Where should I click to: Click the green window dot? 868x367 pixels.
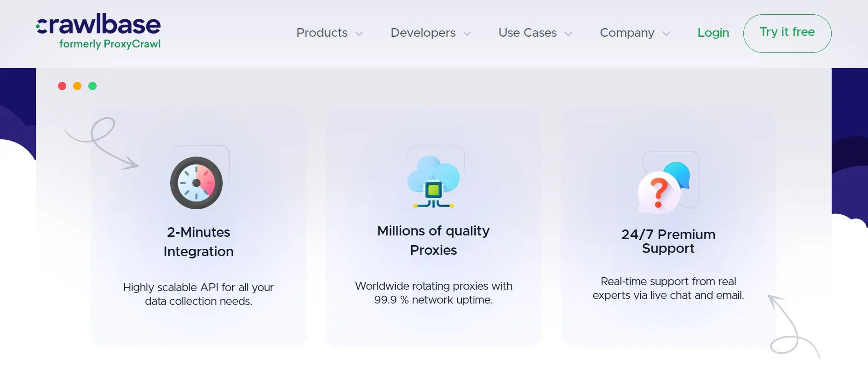[92, 86]
